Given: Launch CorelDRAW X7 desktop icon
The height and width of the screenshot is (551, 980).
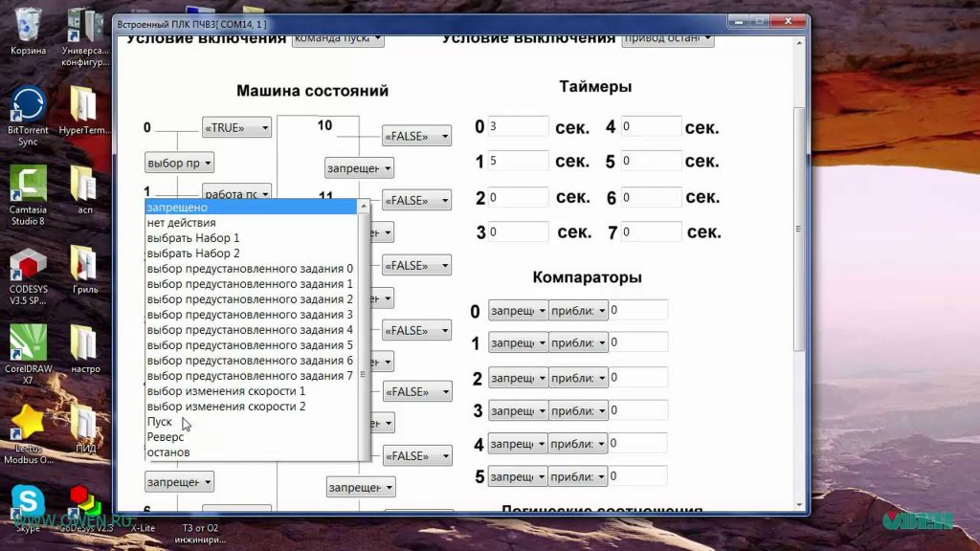Looking at the screenshot, I should click(28, 354).
